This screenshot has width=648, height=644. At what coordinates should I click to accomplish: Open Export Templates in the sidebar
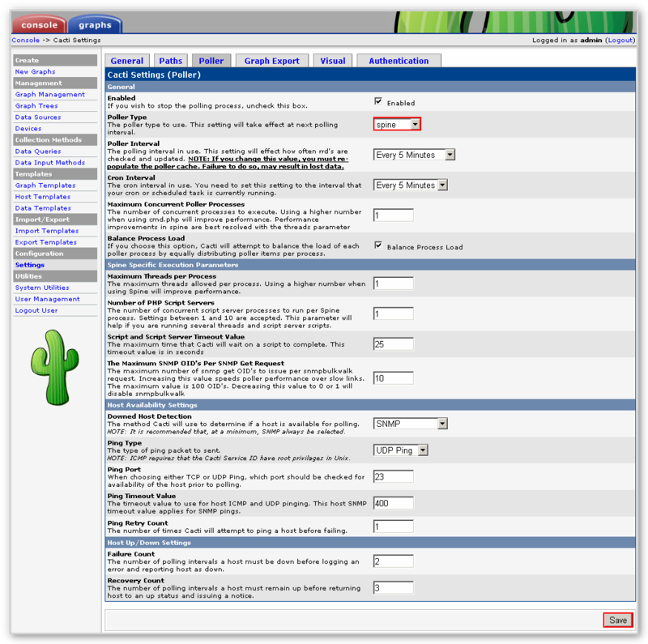click(46, 242)
